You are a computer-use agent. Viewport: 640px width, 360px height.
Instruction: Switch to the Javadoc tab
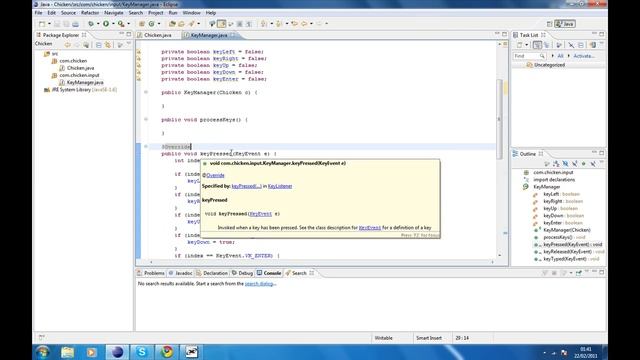pos(180,273)
